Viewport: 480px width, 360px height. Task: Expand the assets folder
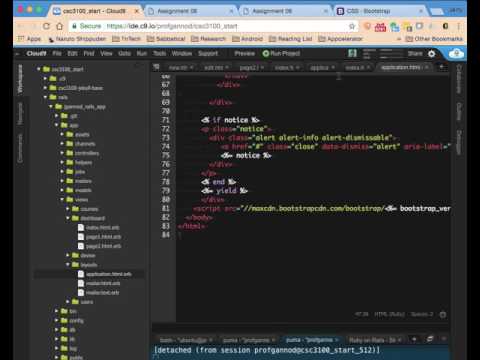pos(62,134)
